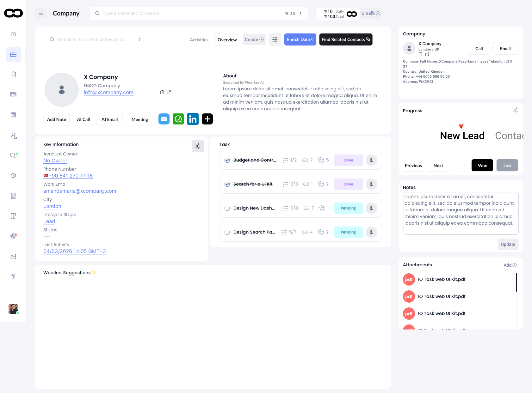532x393 pixels.
Task: Click the Find Related Contacts button
Action: pos(346,39)
